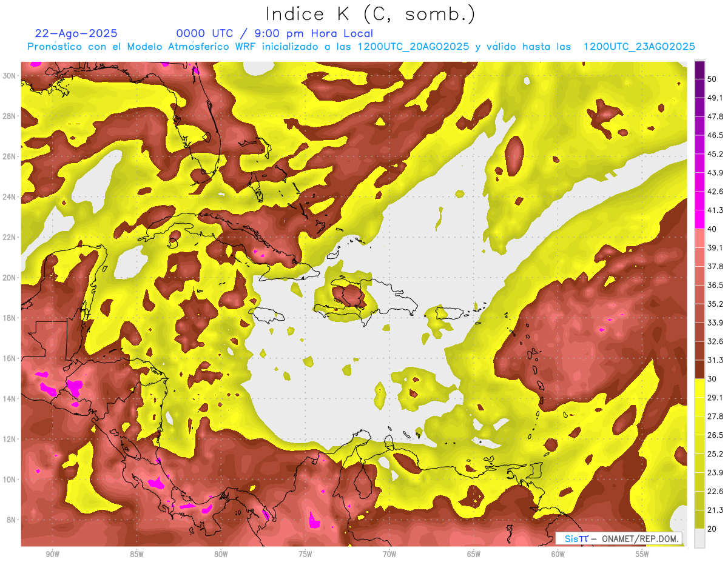Click the legend value 29.1
This screenshot has height=562, width=728.
(715, 398)
